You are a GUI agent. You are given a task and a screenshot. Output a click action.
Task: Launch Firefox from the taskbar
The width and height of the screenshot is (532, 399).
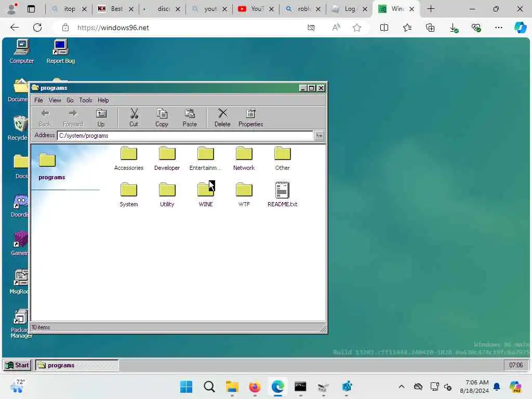[255, 387]
